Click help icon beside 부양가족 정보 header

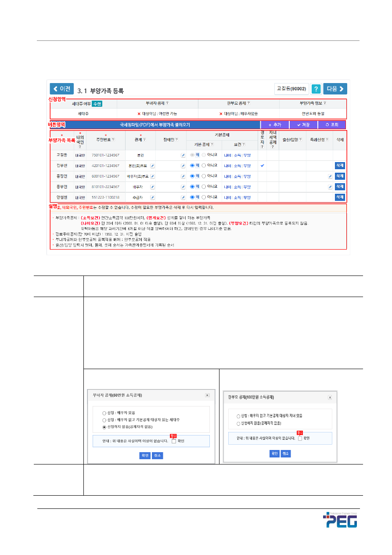[x=325, y=104]
